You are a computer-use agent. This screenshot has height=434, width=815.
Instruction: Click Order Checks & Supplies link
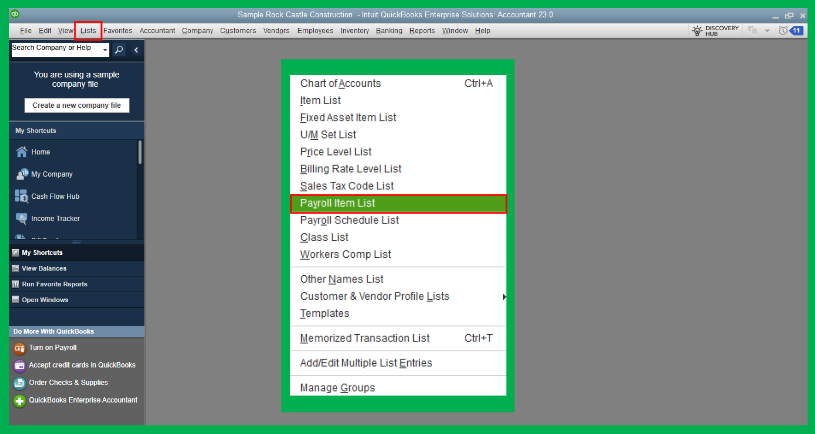pos(69,383)
